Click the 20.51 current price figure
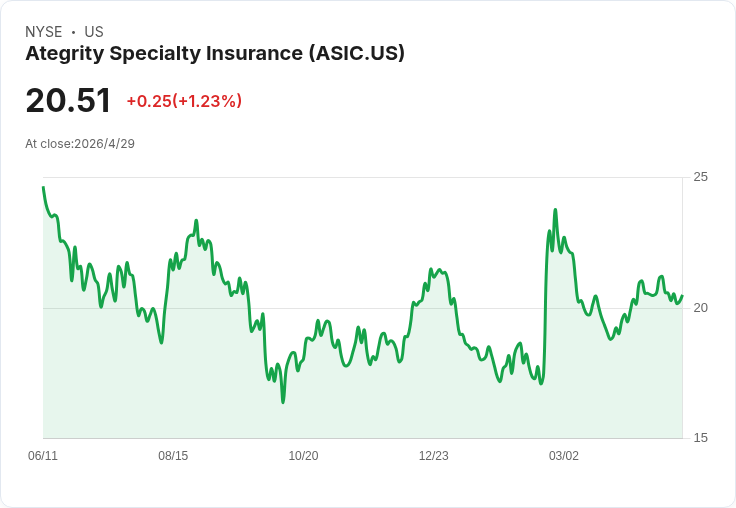 tap(68, 100)
